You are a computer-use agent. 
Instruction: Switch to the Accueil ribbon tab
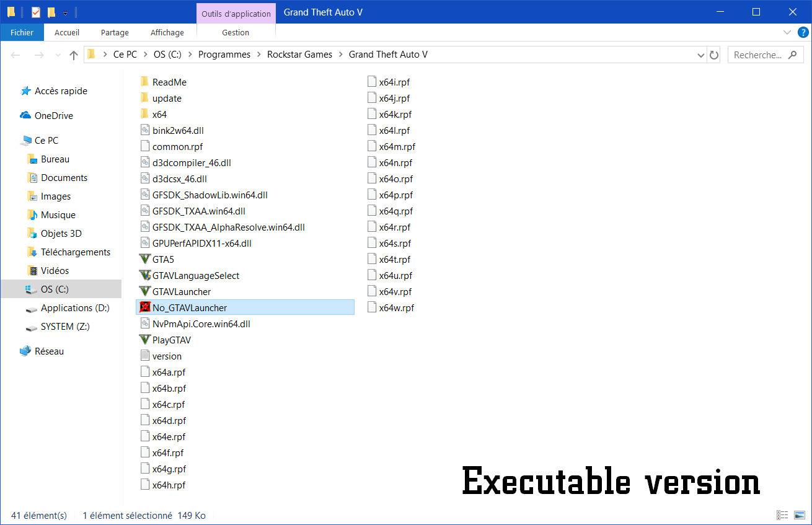pyautogui.click(x=67, y=32)
